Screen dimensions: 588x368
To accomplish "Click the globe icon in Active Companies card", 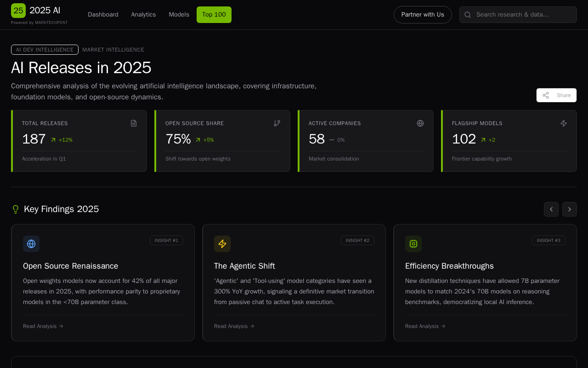I will pyautogui.click(x=420, y=123).
